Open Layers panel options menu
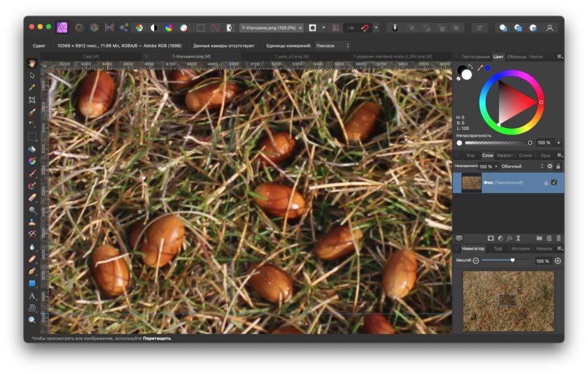The image size is (588, 374). point(559,155)
